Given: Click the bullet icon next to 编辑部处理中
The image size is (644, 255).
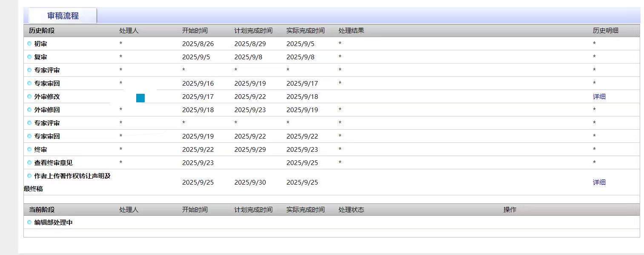Looking at the screenshot, I should point(29,222).
